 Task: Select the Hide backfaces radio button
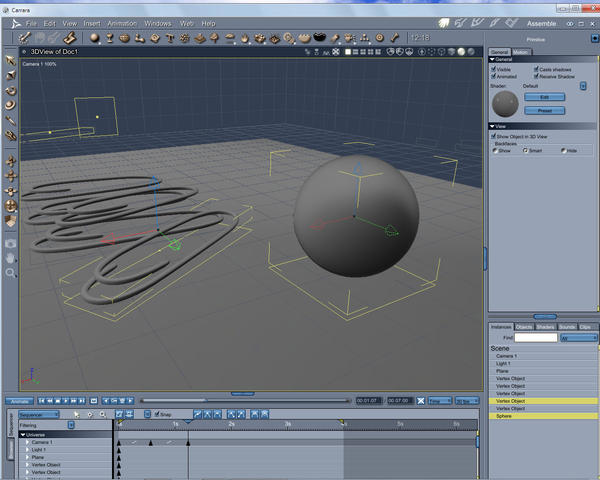click(x=563, y=150)
